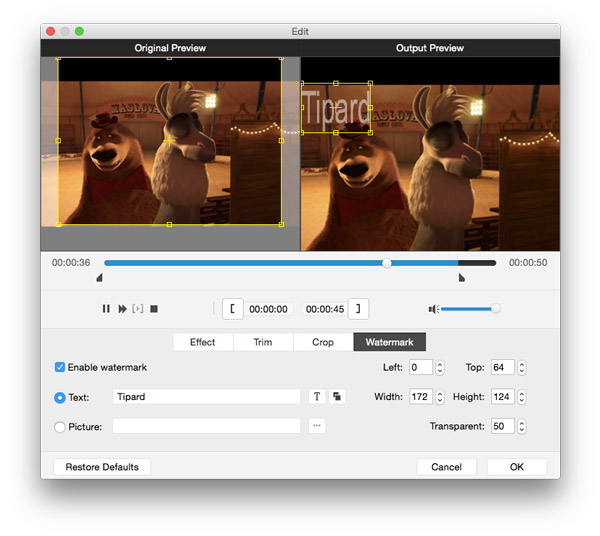Click crop frame right-middle handle
This screenshot has height=536, width=600.
point(281,140)
